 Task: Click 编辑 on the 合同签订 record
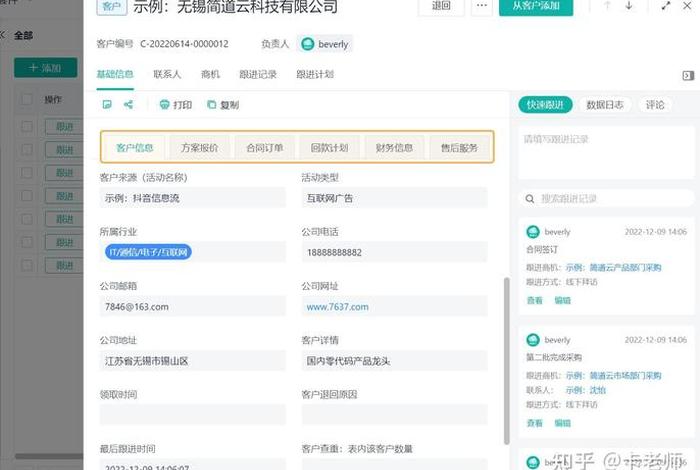[562, 300]
